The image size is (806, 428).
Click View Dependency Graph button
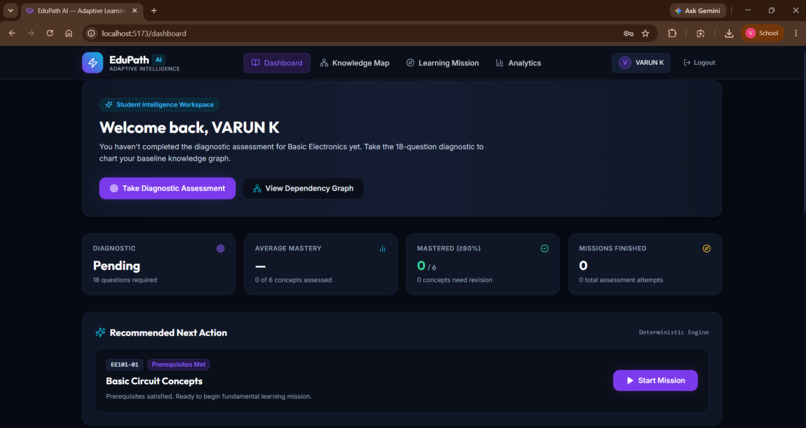tap(303, 188)
